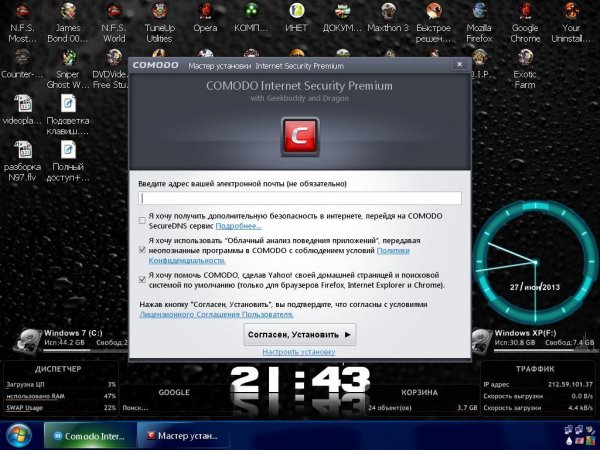Open Подсветка клавиш file icon
This screenshot has width=600, height=450.
pos(68,103)
